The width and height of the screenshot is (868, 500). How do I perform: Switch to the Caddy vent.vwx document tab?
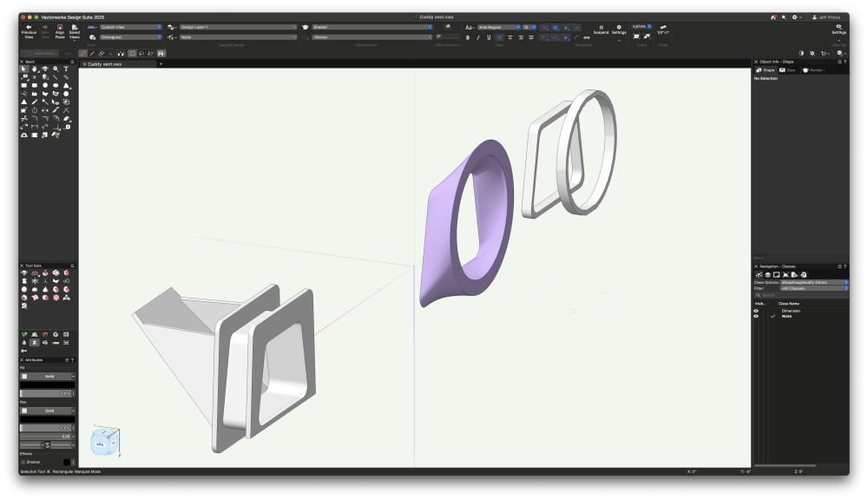pos(105,63)
